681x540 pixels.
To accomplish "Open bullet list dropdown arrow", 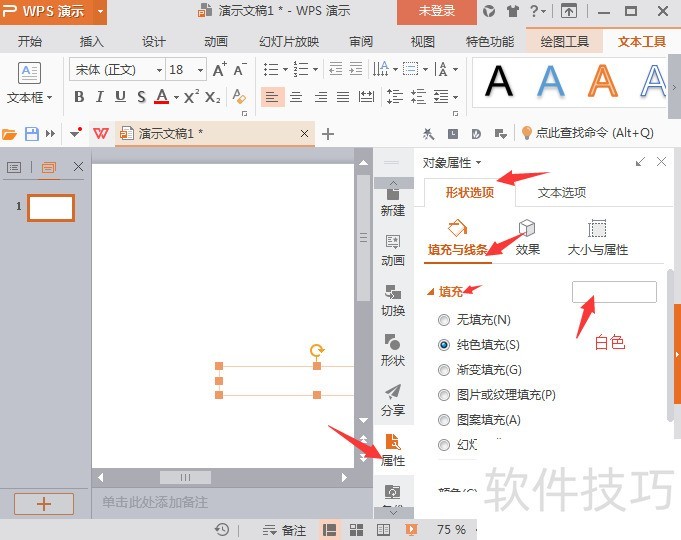I will (285, 69).
